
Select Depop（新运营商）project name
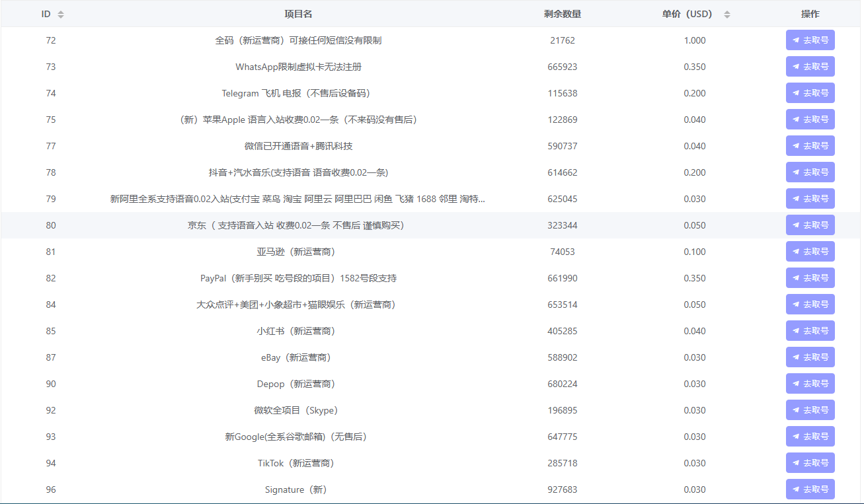click(x=298, y=384)
